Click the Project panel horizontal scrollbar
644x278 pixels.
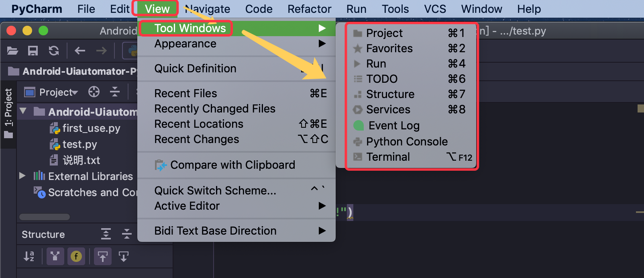[x=45, y=217]
